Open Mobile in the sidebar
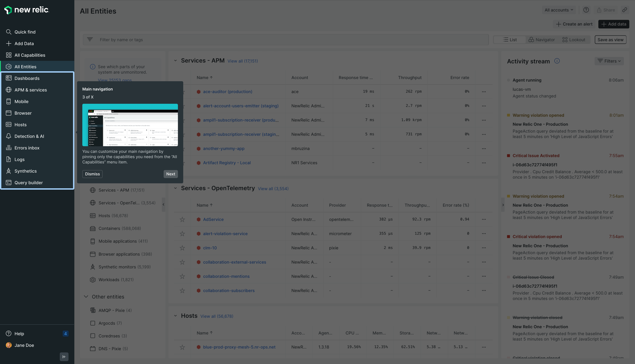The height and width of the screenshot is (364, 635). pos(37,101)
